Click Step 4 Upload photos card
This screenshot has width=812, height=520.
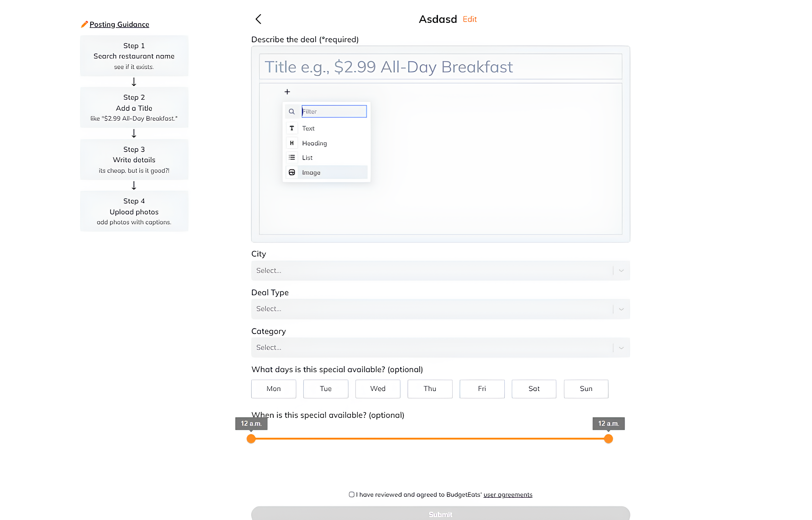(134, 211)
